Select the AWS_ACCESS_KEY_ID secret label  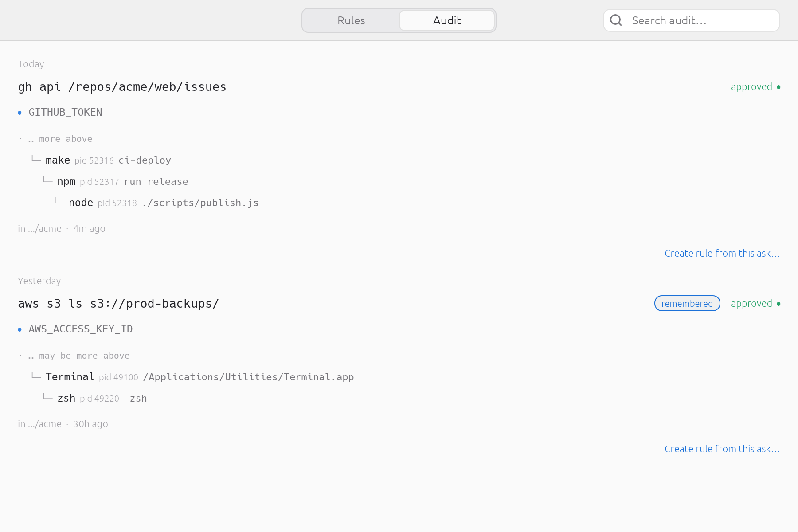81,329
